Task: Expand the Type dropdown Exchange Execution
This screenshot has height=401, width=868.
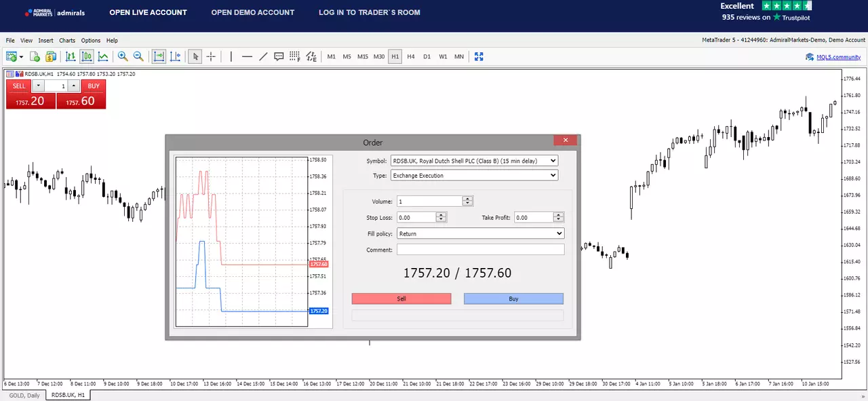Action: coord(474,175)
